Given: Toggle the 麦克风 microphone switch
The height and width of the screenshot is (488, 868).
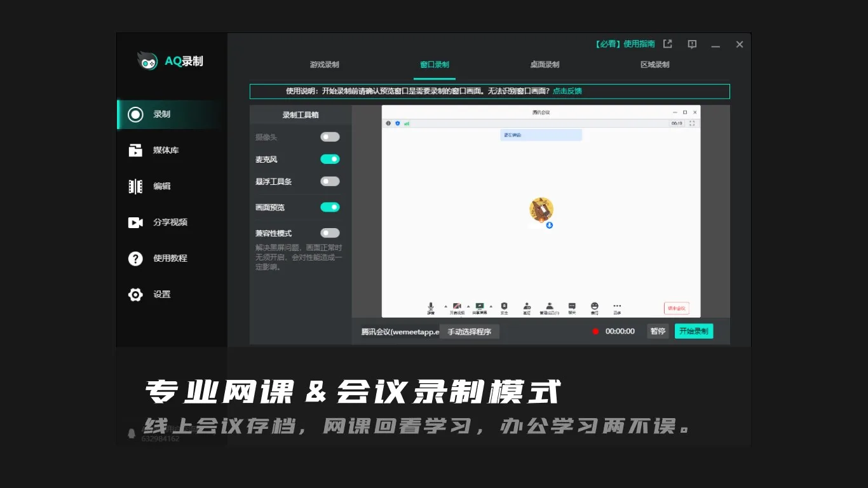Looking at the screenshot, I should (330, 159).
